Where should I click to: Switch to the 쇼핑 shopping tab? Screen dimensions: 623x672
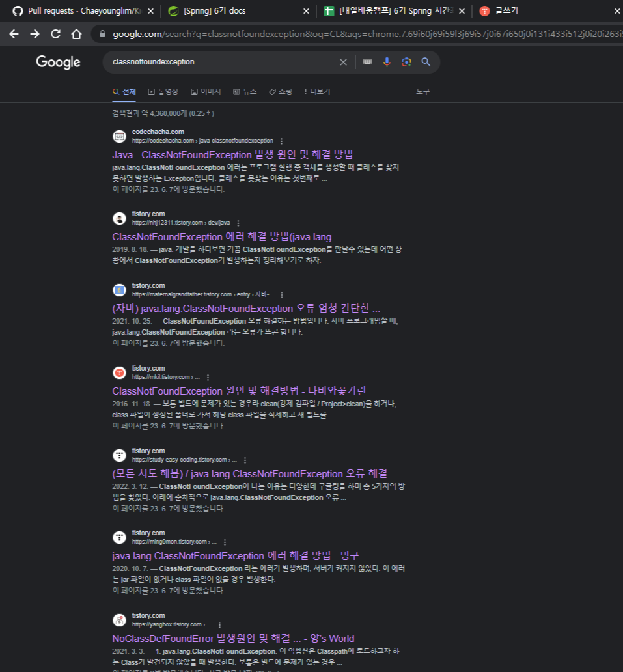(281, 92)
